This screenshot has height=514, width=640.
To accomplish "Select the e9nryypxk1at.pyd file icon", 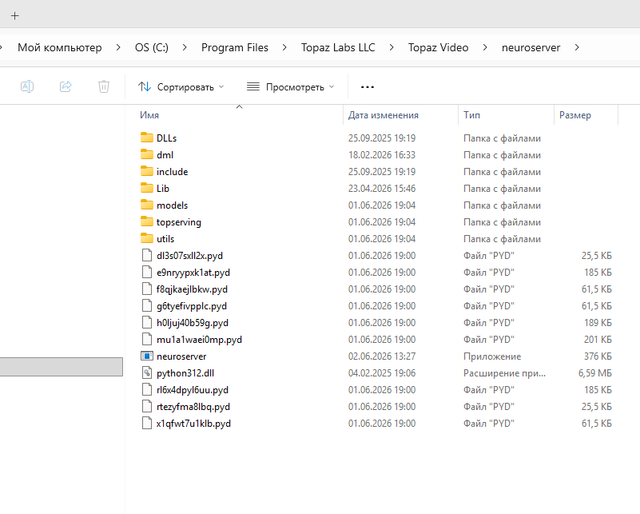I will (x=147, y=272).
